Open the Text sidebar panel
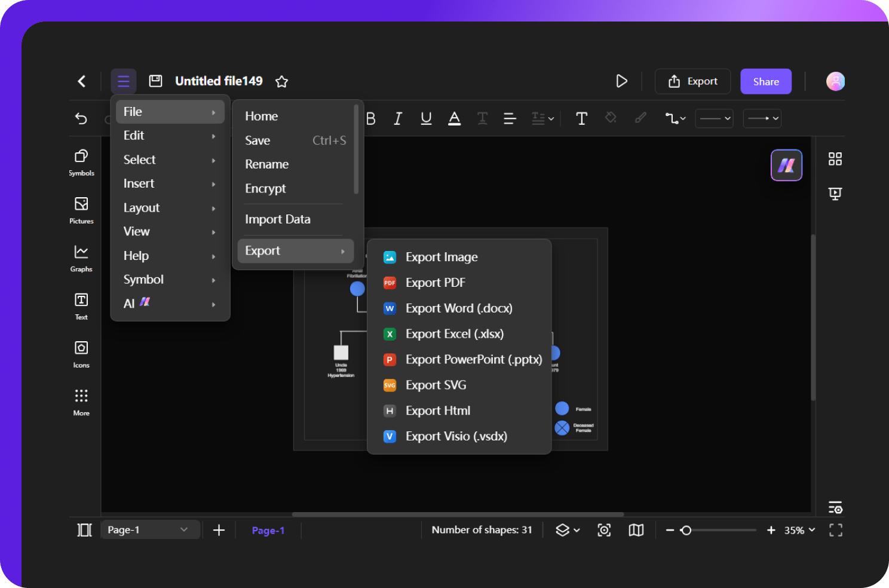The height and width of the screenshot is (588, 889). click(81, 306)
